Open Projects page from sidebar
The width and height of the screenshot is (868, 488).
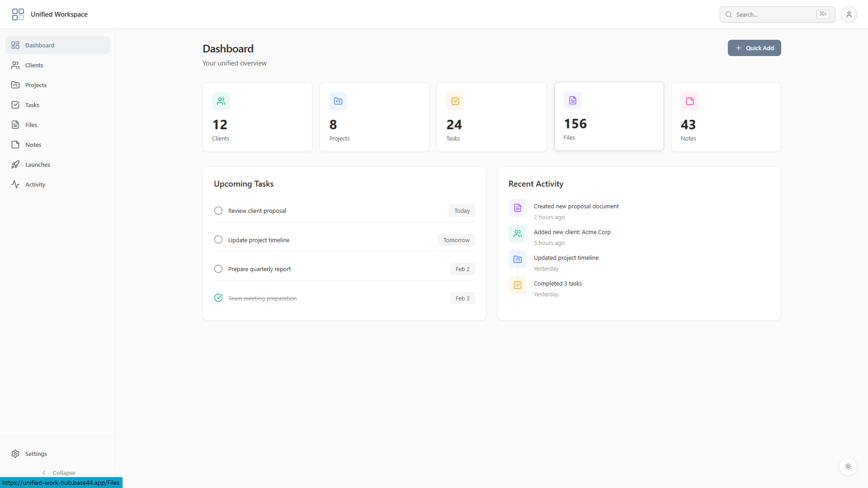(57, 85)
